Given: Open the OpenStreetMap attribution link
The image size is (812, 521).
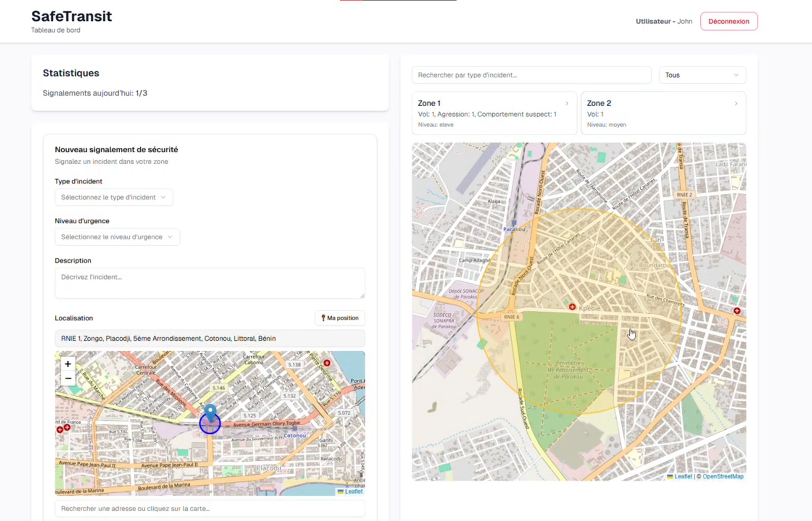Looking at the screenshot, I should (723, 476).
